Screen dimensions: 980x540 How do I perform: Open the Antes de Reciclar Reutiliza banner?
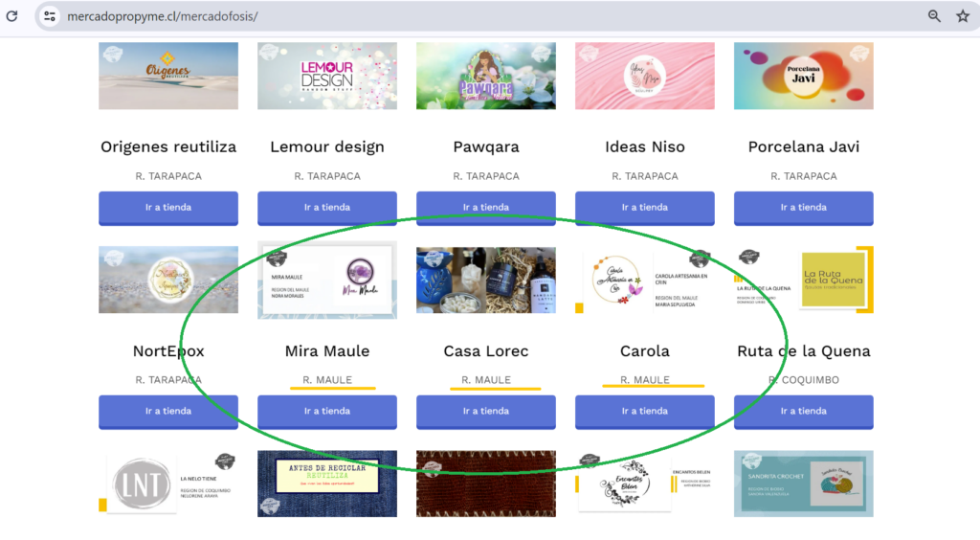(x=327, y=484)
